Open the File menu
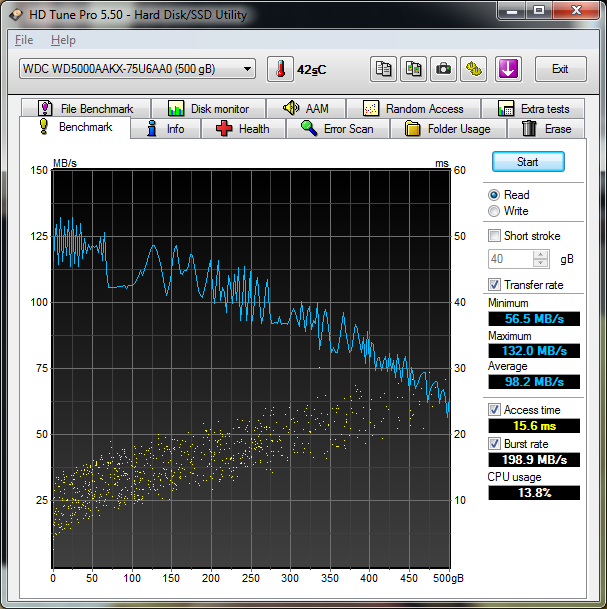607x609 pixels. [24, 40]
